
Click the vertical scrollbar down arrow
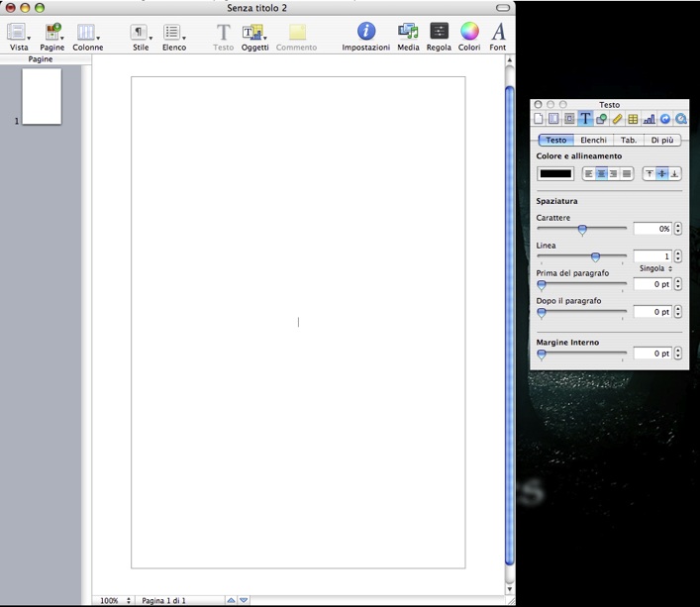click(x=510, y=589)
